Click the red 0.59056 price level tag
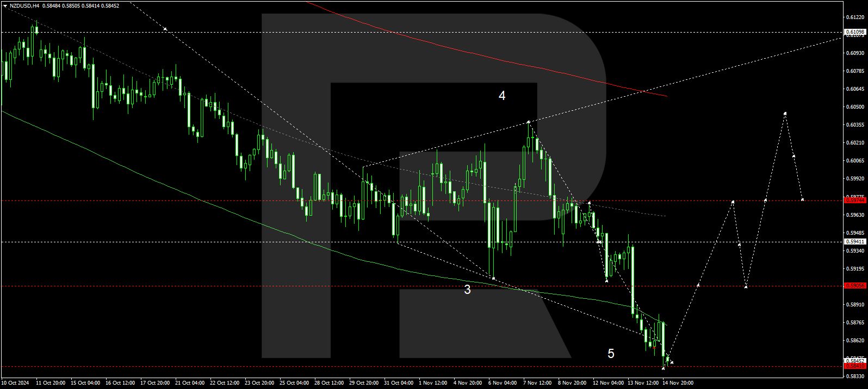The height and width of the screenshot is (389, 868). [x=855, y=286]
